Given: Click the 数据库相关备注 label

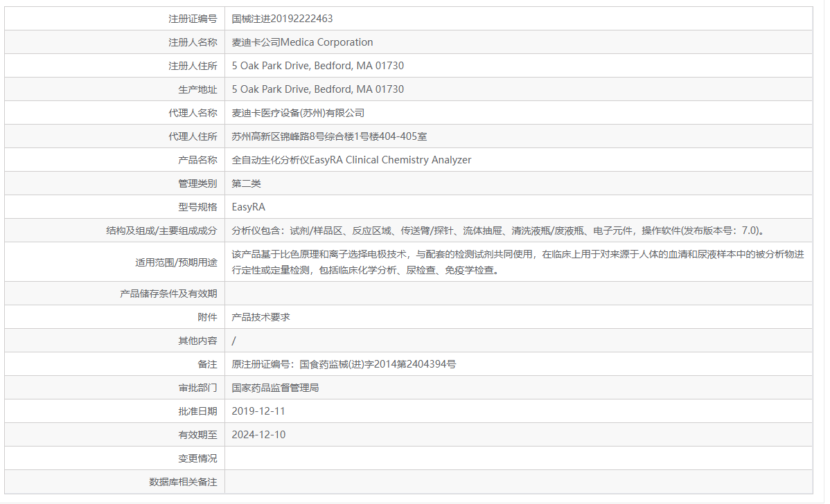Looking at the screenshot, I should tap(183, 482).
